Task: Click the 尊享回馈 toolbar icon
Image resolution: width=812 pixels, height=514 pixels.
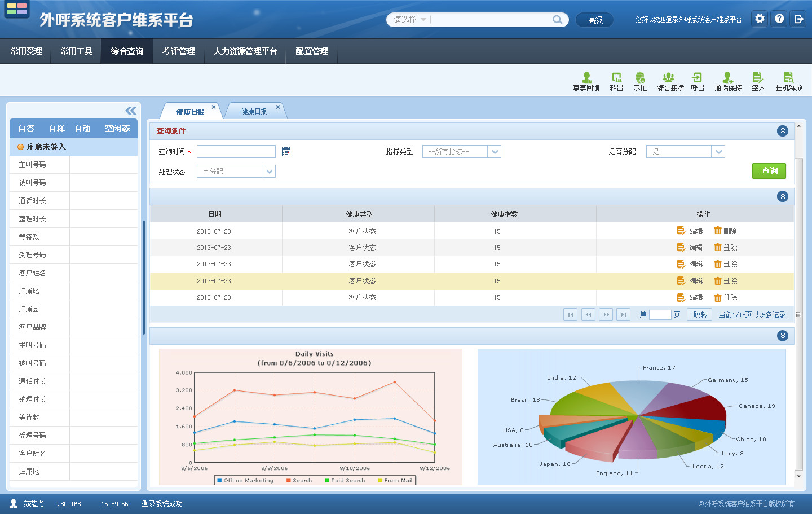Action: pos(586,81)
